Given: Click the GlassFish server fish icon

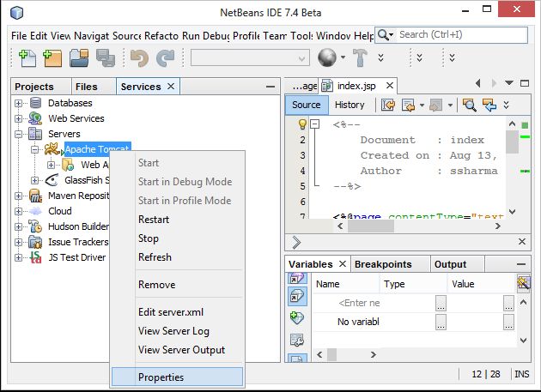Looking at the screenshot, I should (52, 180).
